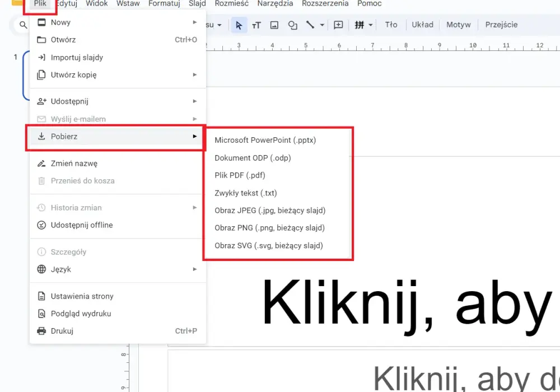Click the Motyw toolbar button
This screenshot has width=560, height=392.
[x=459, y=25]
